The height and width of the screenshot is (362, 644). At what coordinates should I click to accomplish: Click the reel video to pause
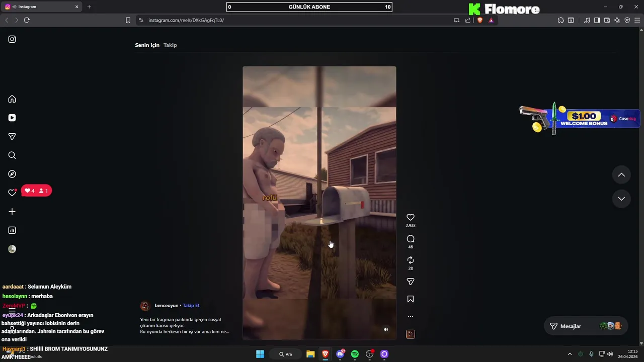click(x=319, y=203)
